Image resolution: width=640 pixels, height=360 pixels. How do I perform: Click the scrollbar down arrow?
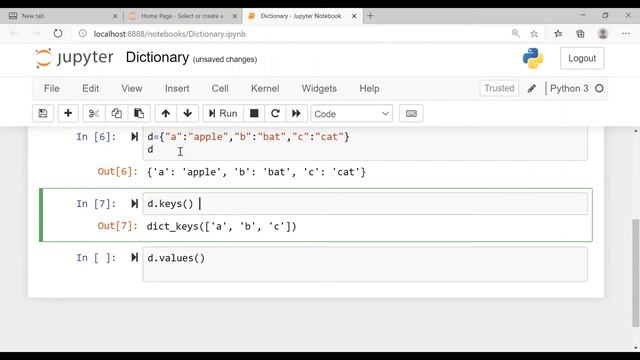(x=636, y=348)
